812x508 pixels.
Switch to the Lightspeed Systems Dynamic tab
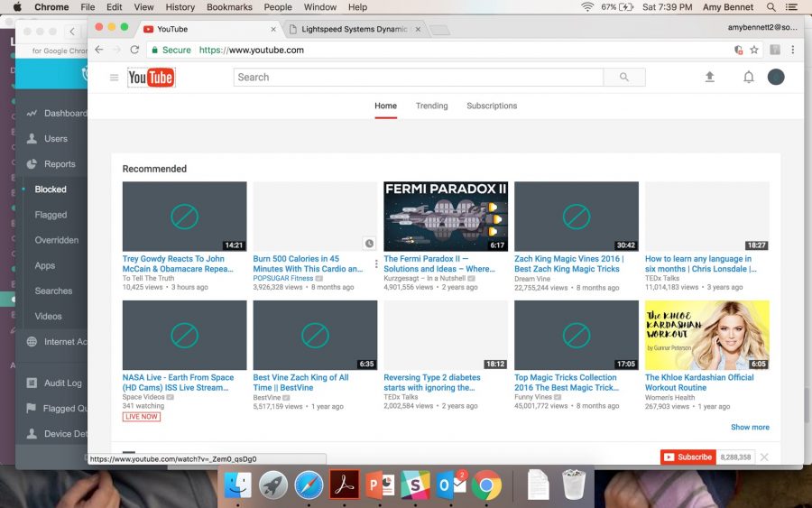pyautogui.click(x=355, y=30)
